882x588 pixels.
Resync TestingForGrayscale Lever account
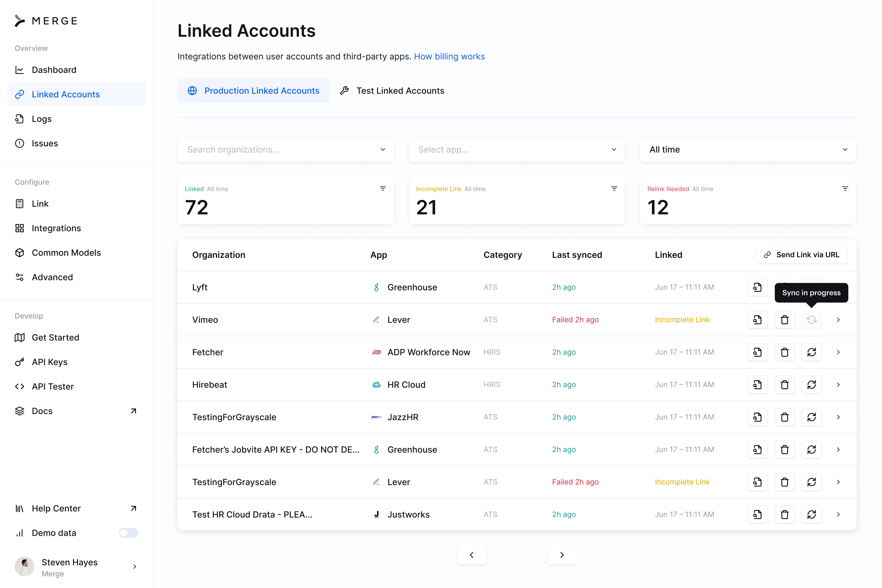click(812, 482)
